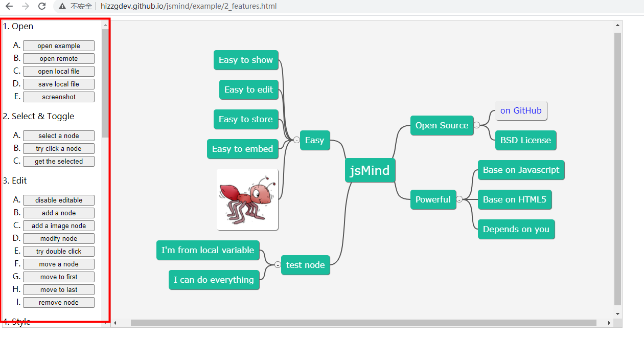Click the 'get the selected' button
The image size is (644, 338).
coord(59,162)
